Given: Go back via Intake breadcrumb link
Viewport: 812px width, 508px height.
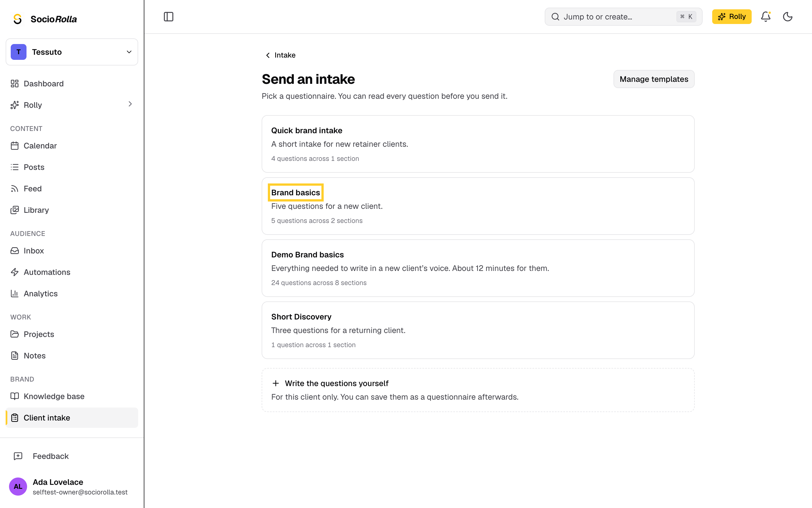Looking at the screenshot, I should click(x=280, y=55).
